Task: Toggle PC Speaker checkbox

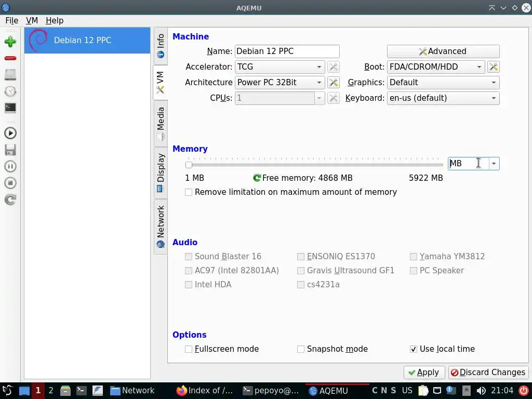Action: pyautogui.click(x=413, y=271)
